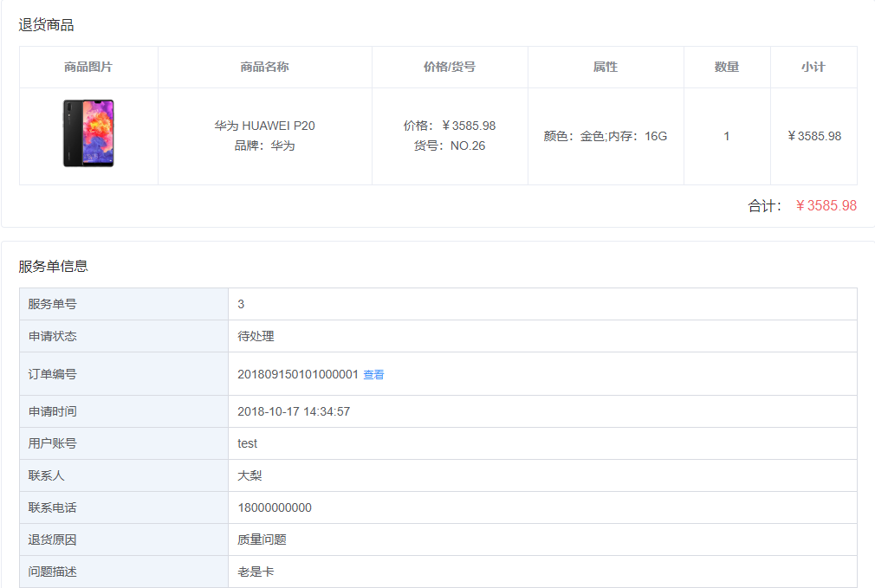The image size is (875, 588).
Task: Click the 联系电话 label cell
Action: click(124, 507)
